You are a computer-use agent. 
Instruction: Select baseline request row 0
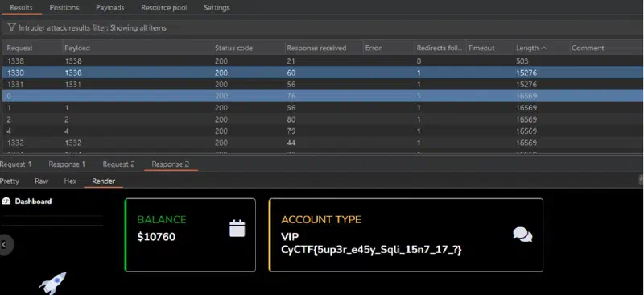coord(323,96)
